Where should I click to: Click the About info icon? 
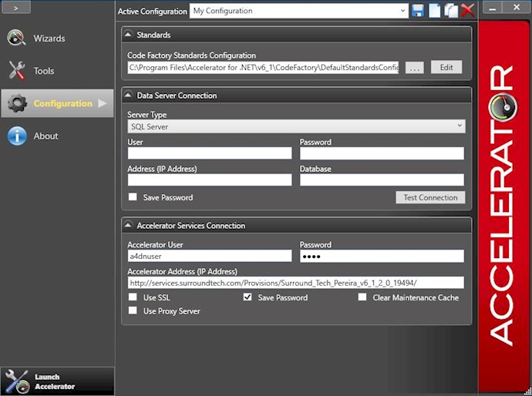(x=17, y=136)
